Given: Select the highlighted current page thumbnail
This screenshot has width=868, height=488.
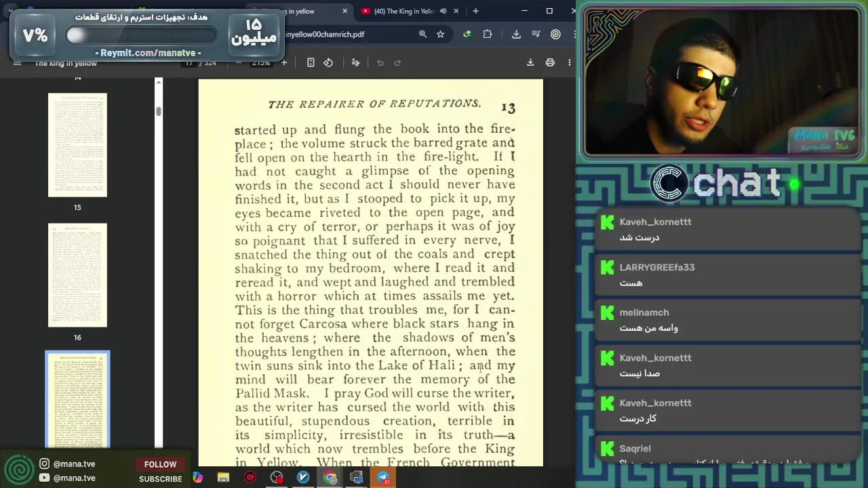Looking at the screenshot, I should point(77,400).
